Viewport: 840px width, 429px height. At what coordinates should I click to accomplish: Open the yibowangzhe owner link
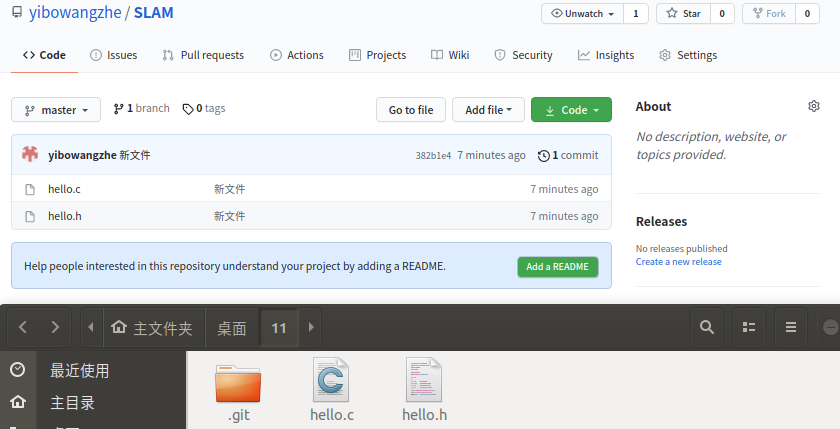(x=75, y=13)
